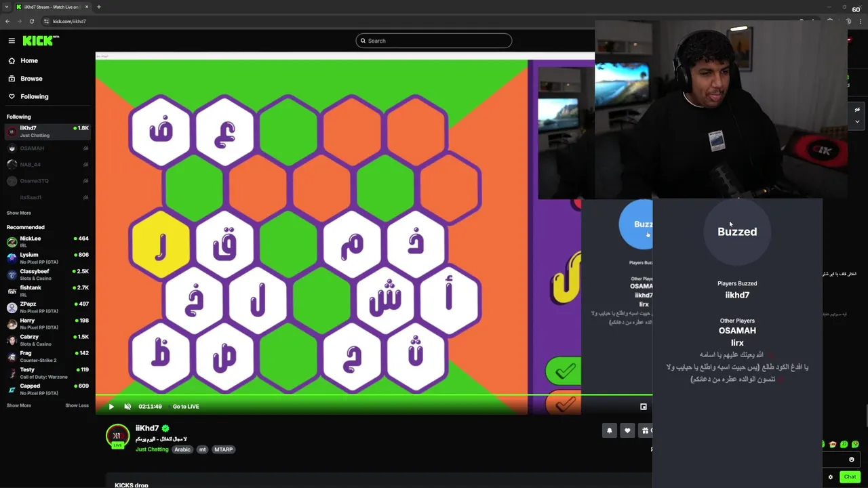Open offline channel itsSaad1
The image size is (868, 488).
(47, 197)
